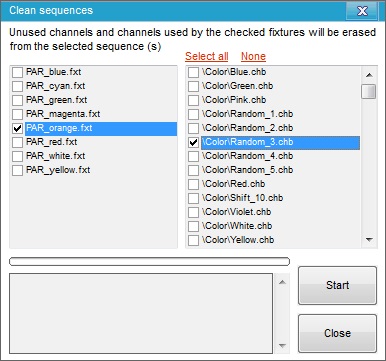This screenshot has width=386, height=361.
Task: Check the PAR_blue.fxt fixture checkbox
Action: tap(17, 72)
